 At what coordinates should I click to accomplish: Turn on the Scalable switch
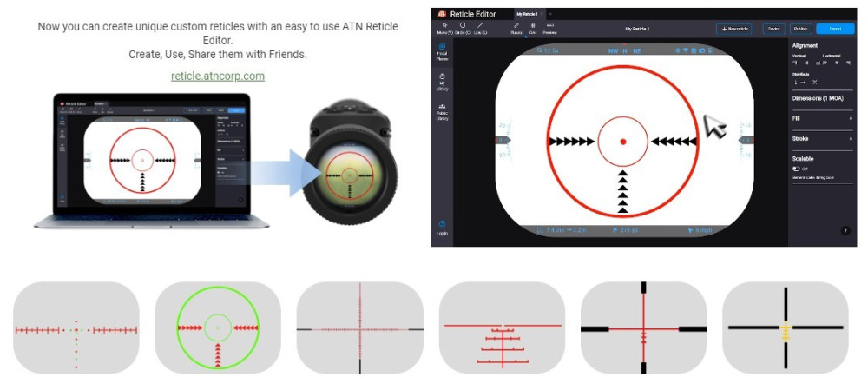pos(796,169)
